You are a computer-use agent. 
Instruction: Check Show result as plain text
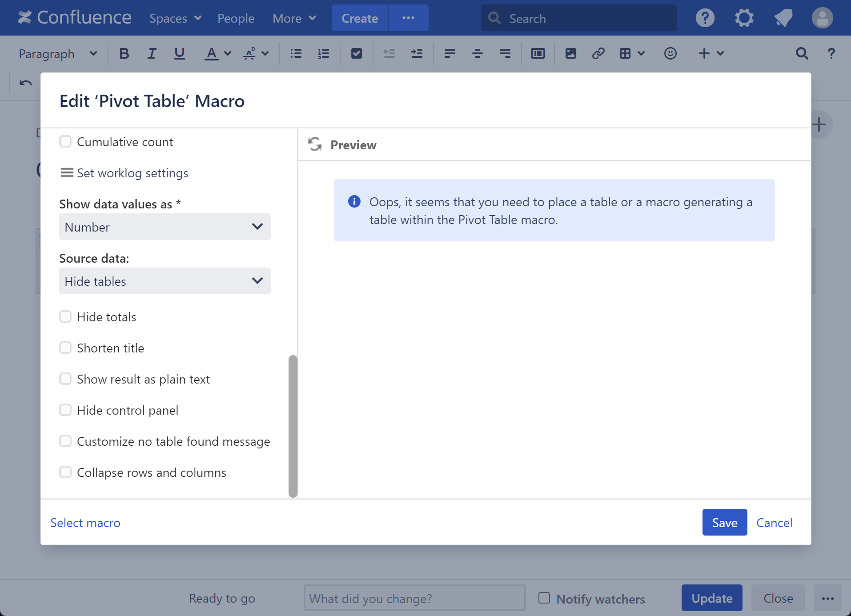(x=65, y=379)
